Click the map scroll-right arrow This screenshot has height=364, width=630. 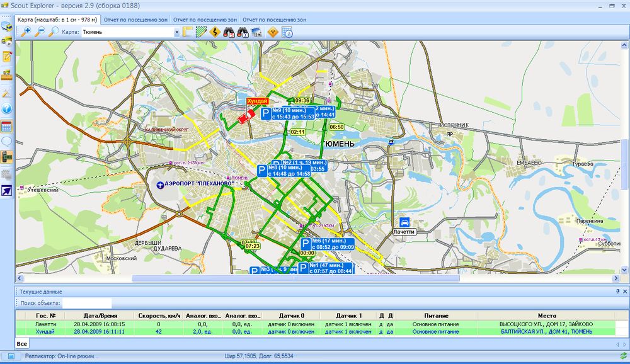tap(616, 278)
